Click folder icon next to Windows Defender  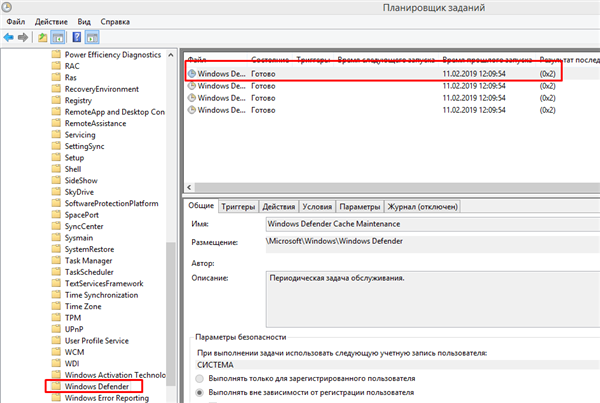56,386
